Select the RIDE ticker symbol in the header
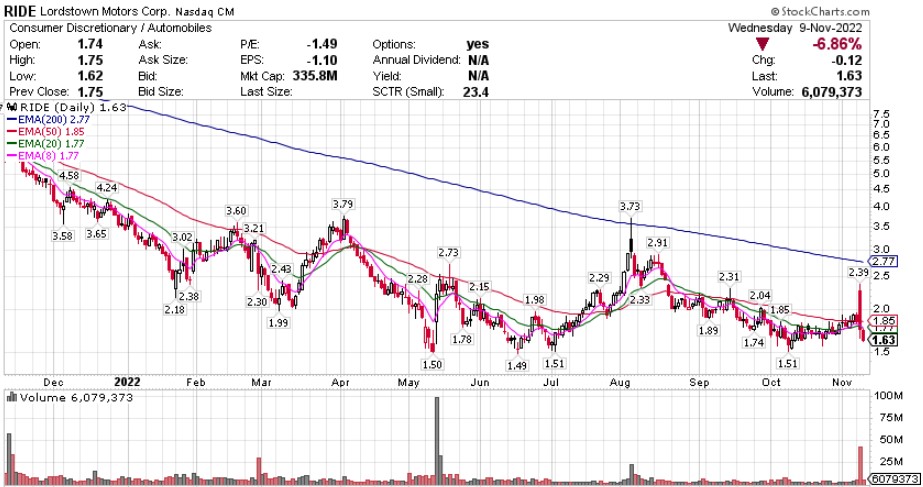 [20, 11]
